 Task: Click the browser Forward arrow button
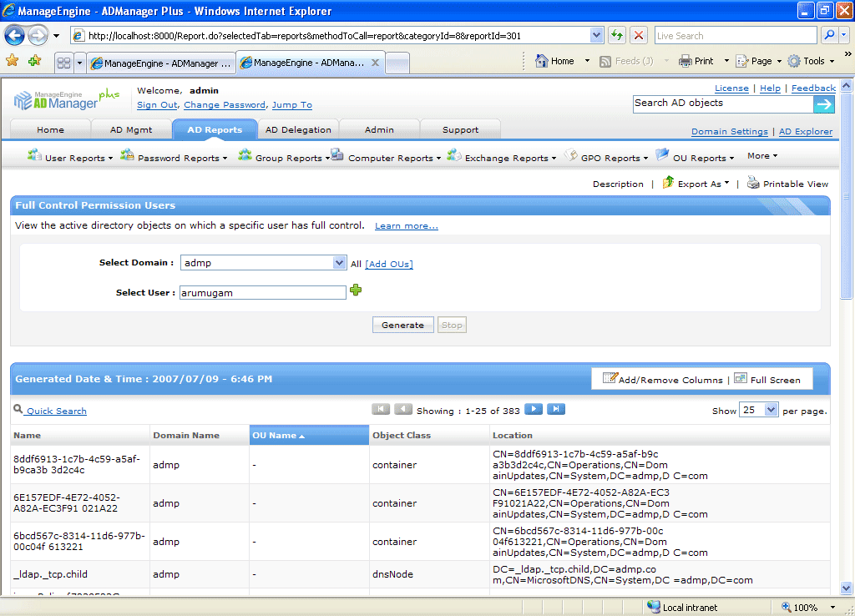(x=38, y=36)
